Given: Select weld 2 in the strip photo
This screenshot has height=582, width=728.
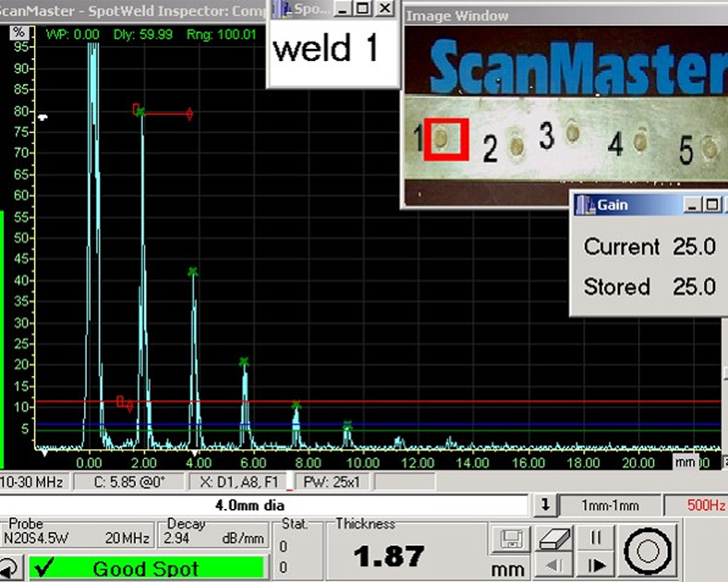Looking at the screenshot, I should pyautogui.click(x=516, y=146).
